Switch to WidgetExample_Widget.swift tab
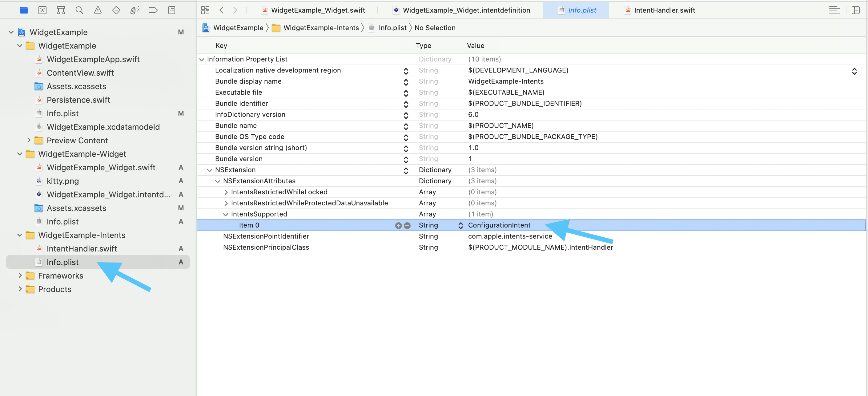868x396 pixels. tap(313, 10)
